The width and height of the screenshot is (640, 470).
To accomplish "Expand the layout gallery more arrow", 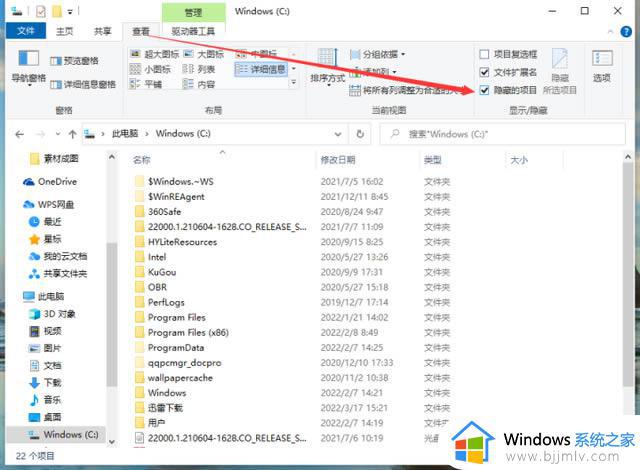I will 293,82.
